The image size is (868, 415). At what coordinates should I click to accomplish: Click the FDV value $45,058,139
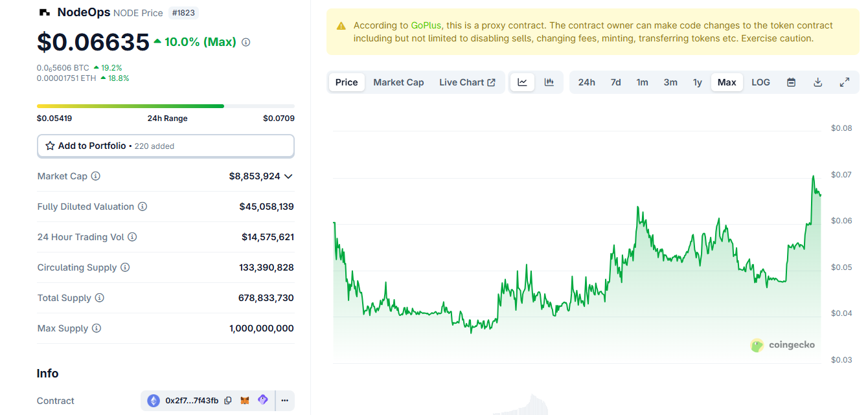point(267,207)
